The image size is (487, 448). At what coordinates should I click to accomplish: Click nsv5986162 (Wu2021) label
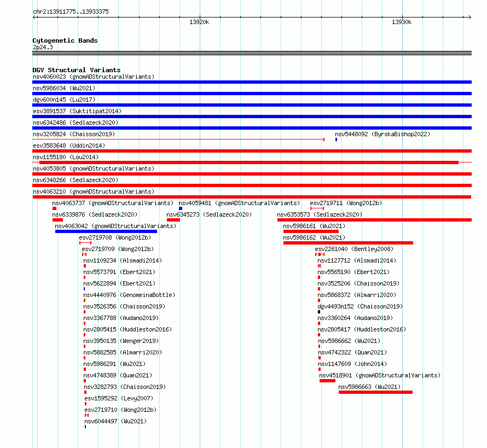point(314,237)
